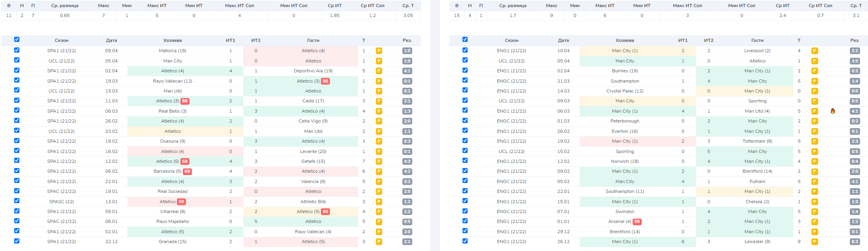
Task: Click the Сезон column header in the Atletico table
Action: 61,40
